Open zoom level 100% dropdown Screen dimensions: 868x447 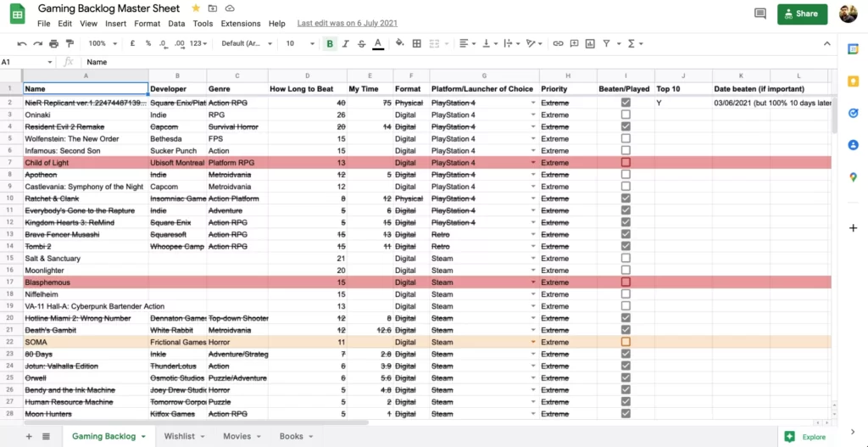103,43
